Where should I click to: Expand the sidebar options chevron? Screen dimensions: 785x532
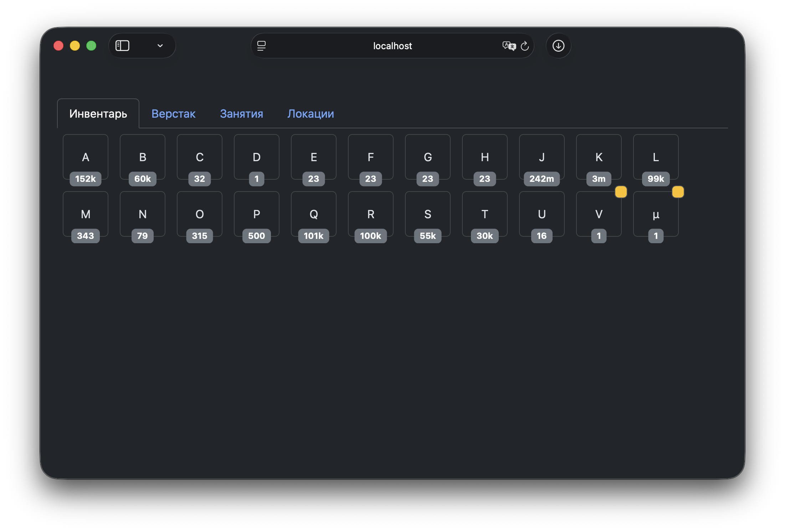pos(160,46)
